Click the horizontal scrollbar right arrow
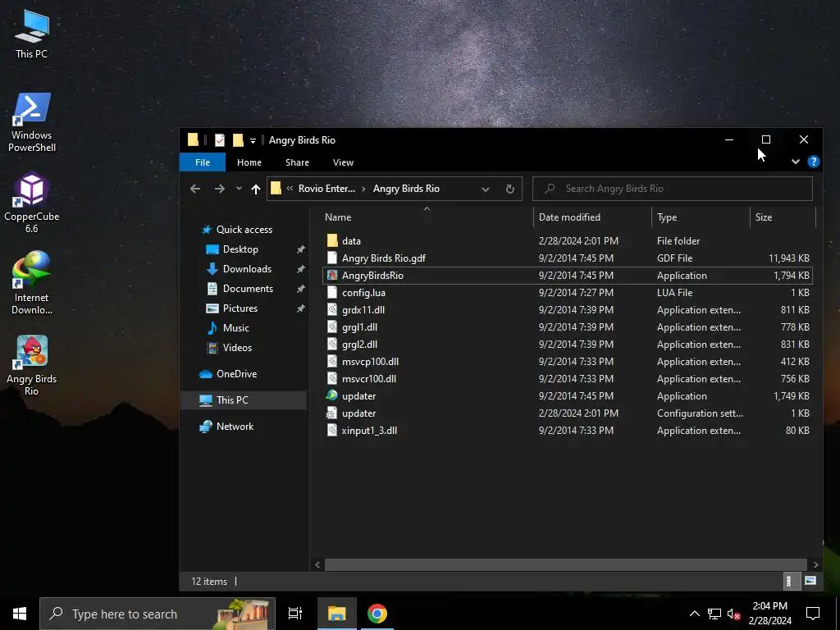Screen dimensions: 840x630 pos(815,564)
